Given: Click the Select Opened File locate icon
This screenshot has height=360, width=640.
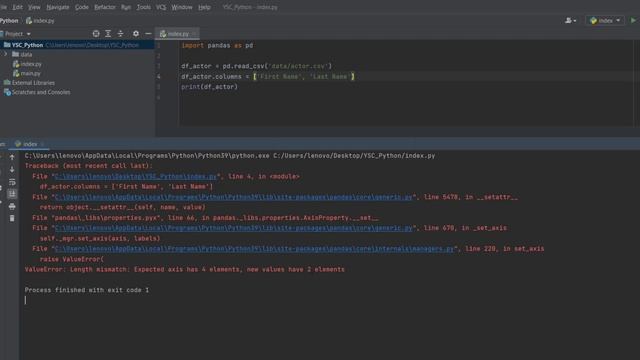Looking at the screenshot, I should coord(96,33).
